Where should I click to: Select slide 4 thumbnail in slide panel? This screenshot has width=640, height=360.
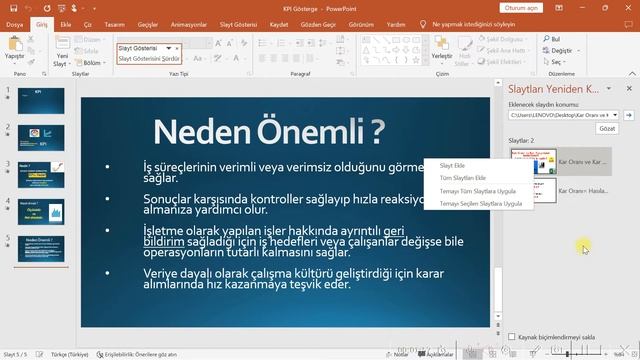pos(41,212)
